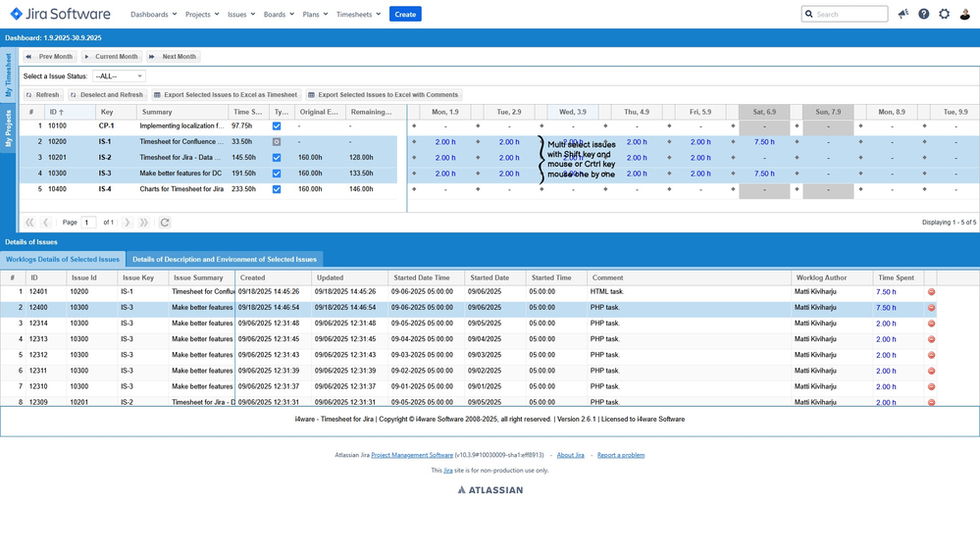
Task: Open the My Projects side tab
Action: (8, 128)
